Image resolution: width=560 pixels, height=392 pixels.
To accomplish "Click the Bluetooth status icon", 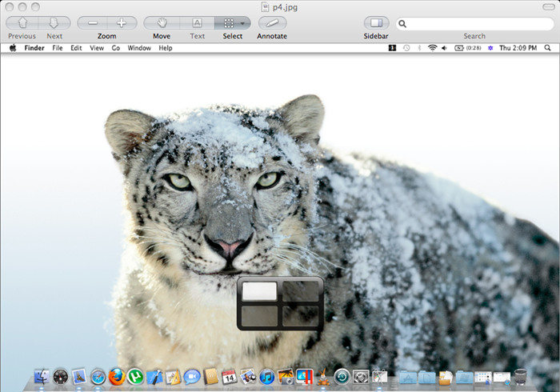I will (420, 48).
